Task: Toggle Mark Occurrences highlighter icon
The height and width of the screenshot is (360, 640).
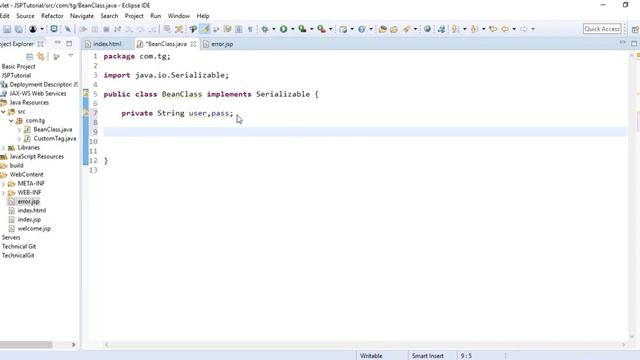Action: point(204,29)
